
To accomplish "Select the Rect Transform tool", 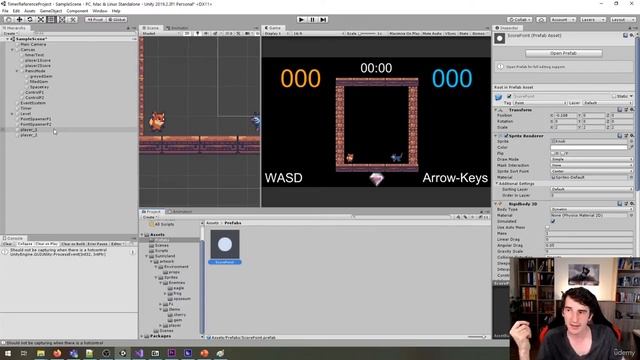I will pos(51,20).
